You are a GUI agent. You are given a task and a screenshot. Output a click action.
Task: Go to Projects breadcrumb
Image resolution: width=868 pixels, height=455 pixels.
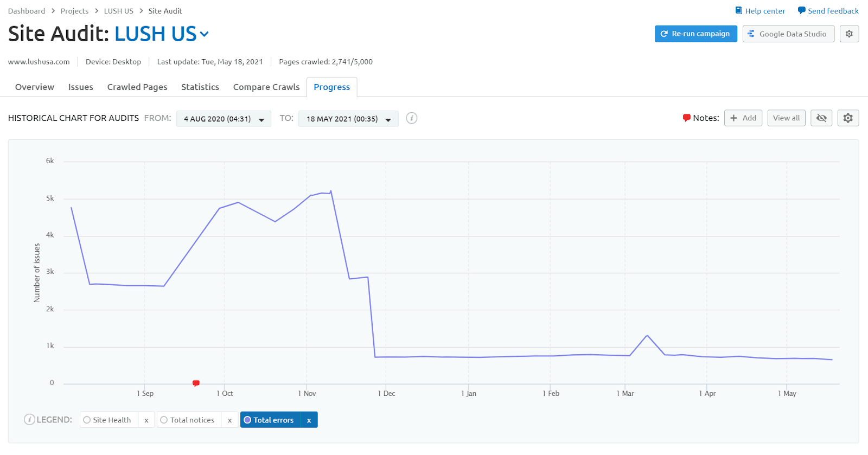(x=74, y=11)
